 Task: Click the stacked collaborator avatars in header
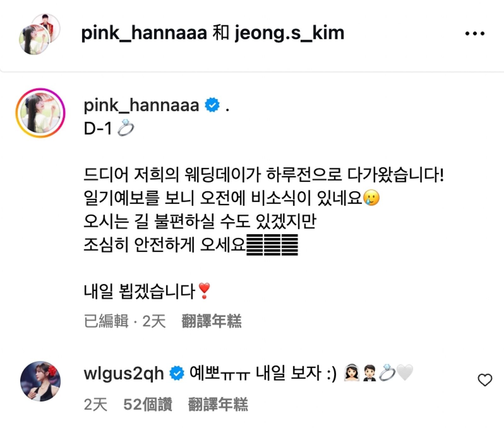pyautogui.click(x=39, y=34)
